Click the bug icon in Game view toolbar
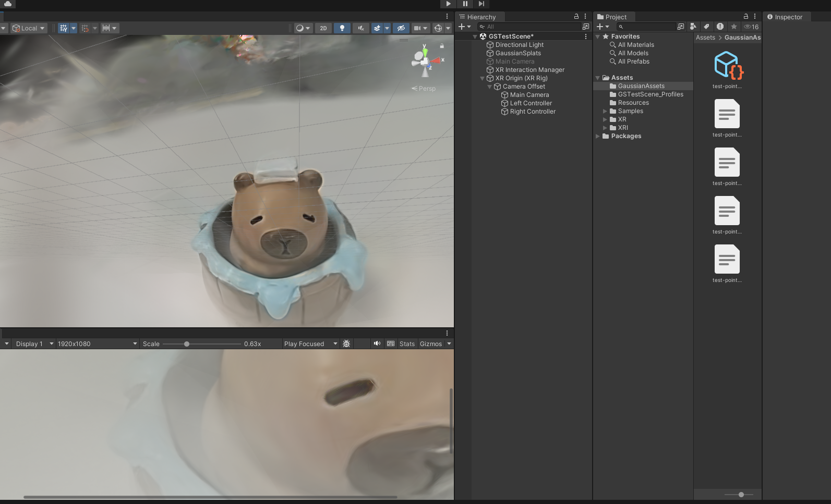Screen dimensions: 831x504 pyautogui.click(x=346, y=344)
